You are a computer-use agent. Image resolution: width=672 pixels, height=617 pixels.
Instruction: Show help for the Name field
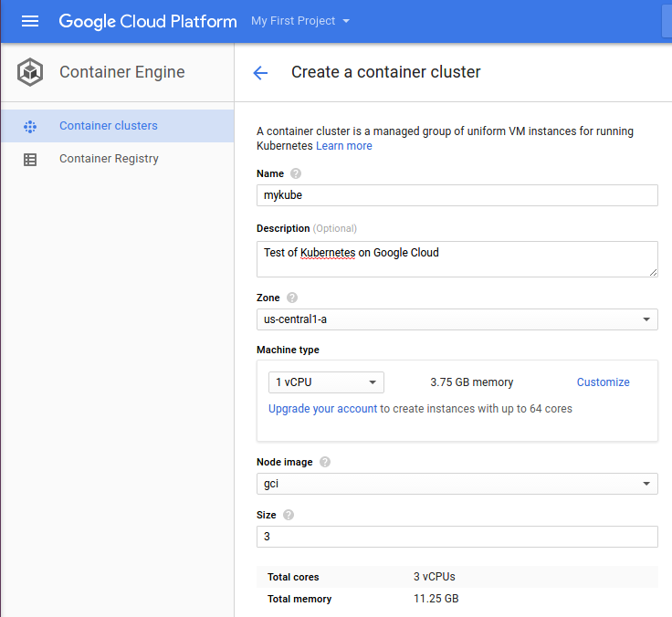point(296,173)
